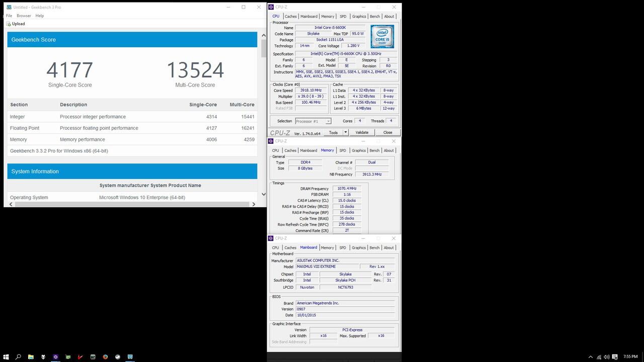Select Memory tab in the Mainboard CPU-Z window

[x=327, y=247]
